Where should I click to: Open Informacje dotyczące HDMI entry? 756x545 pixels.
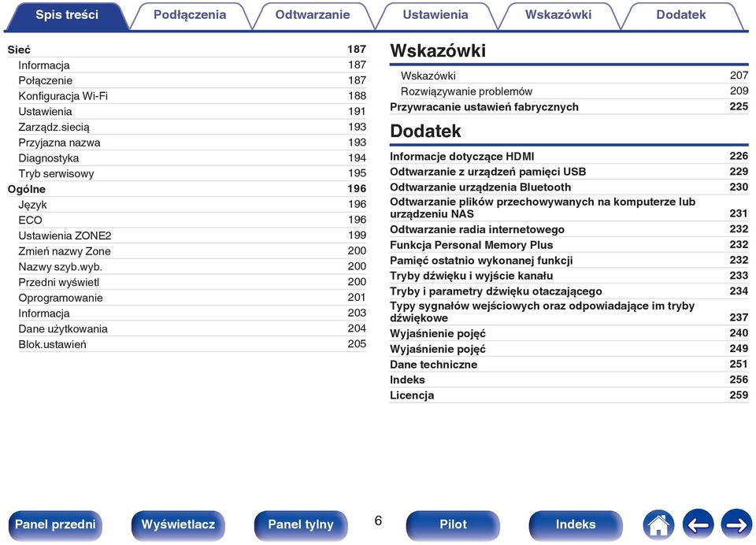(569, 156)
